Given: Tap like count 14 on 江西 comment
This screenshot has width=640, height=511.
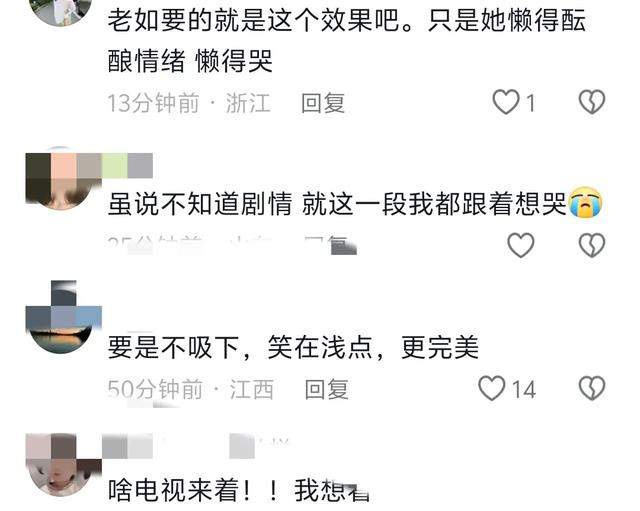Looking at the screenshot, I should pyautogui.click(x=524, y=389).
